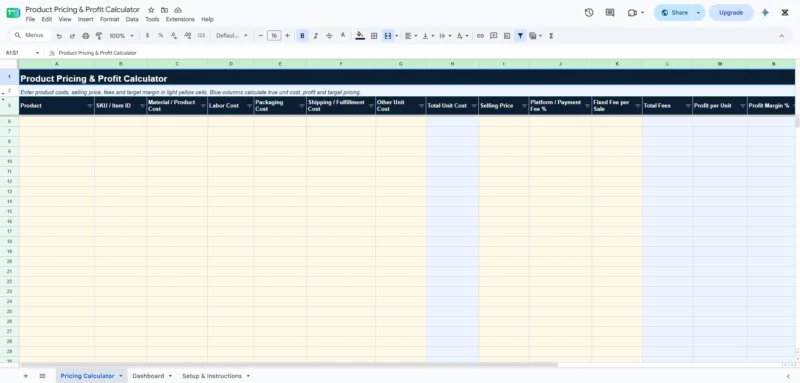Print the spreadsheet
800x383 pixels.
click(x=86, y=36)
